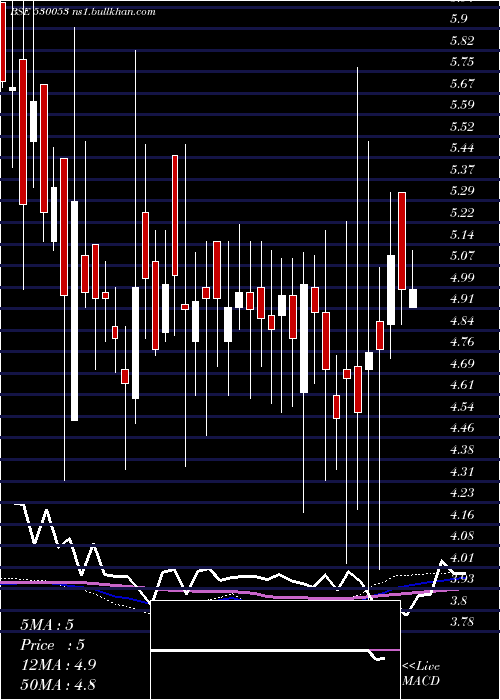Click the 5.59 price axis label
The width and height of the screenshot is (500, 700).
coord(462,105)
